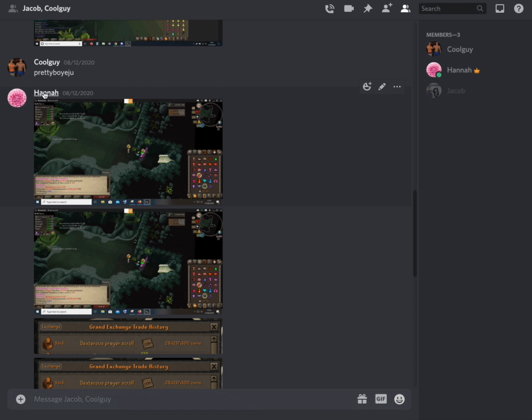Edit Hannah's message with pencil icon
The height and width of the screenshot is (420, 532).
click(382, 87)
